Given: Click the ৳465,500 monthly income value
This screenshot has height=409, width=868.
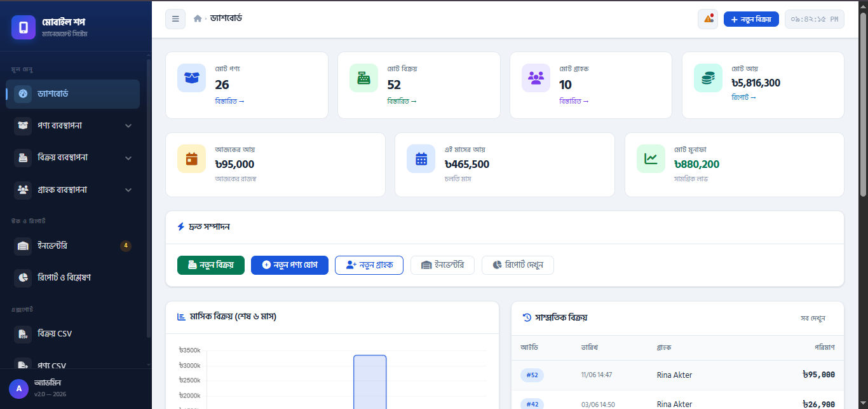Looking at the screenshot, I should [467, 164].
